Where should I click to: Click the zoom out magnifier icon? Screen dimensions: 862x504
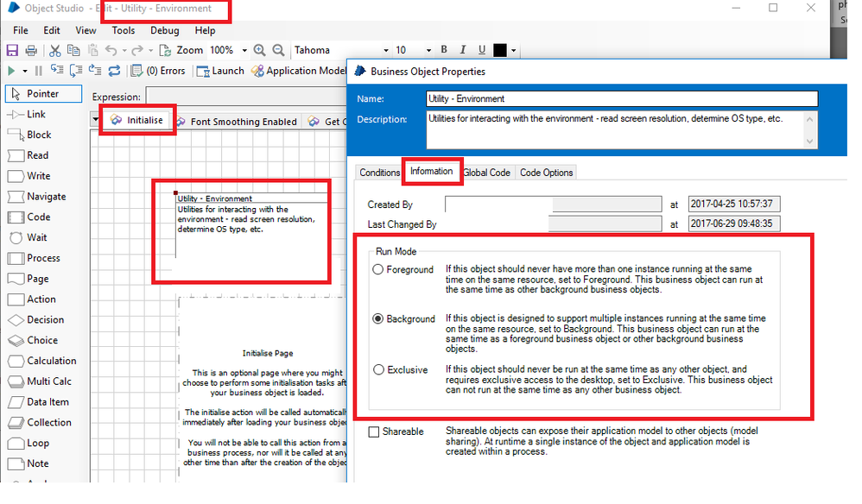pyautogui.click(x=278, y=51)
